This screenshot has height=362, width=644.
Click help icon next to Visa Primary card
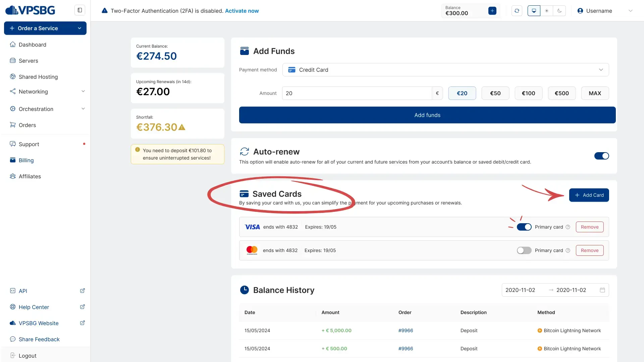tap(568, 227)
